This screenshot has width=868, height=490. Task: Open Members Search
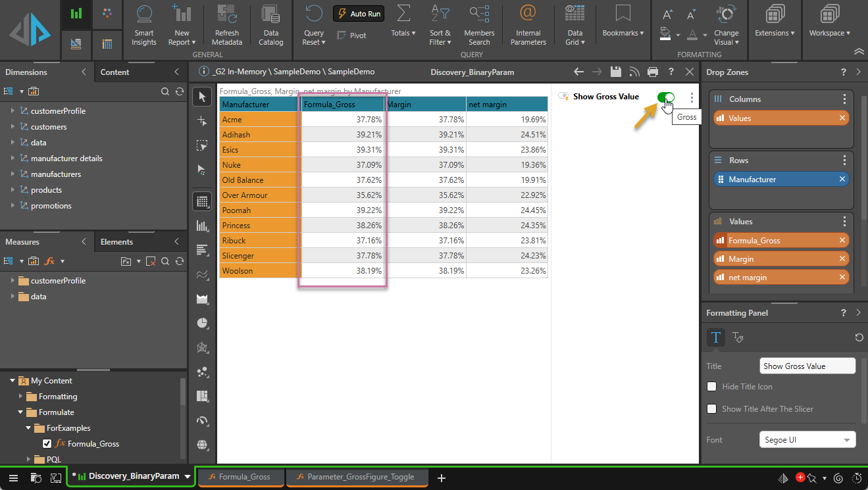point(479,25)
